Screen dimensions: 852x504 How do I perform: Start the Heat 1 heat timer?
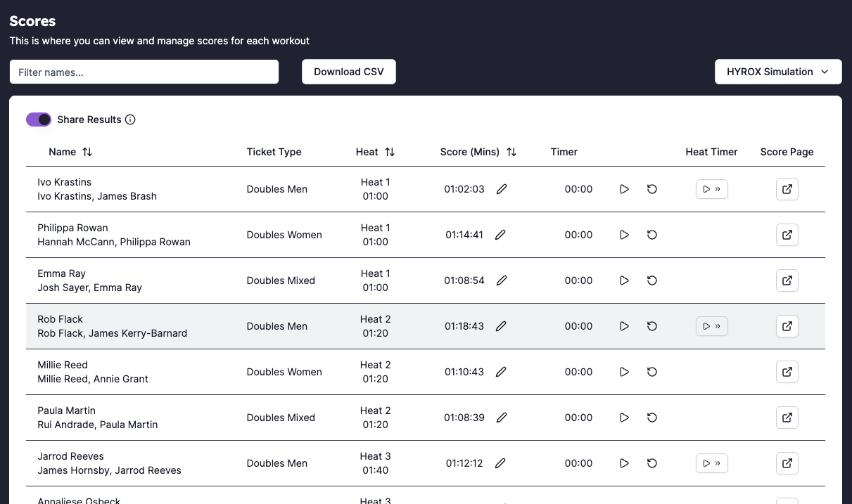coord(711,189)
